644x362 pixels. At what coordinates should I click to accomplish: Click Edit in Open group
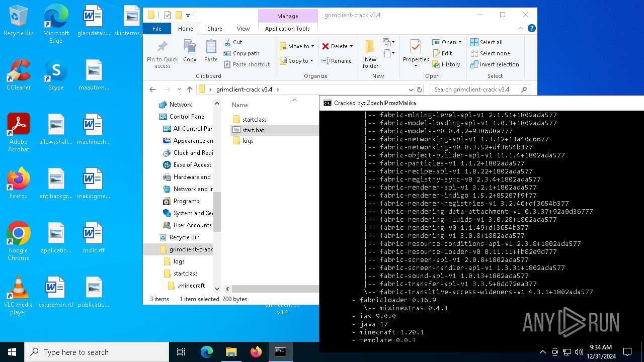tap(442, 53)
